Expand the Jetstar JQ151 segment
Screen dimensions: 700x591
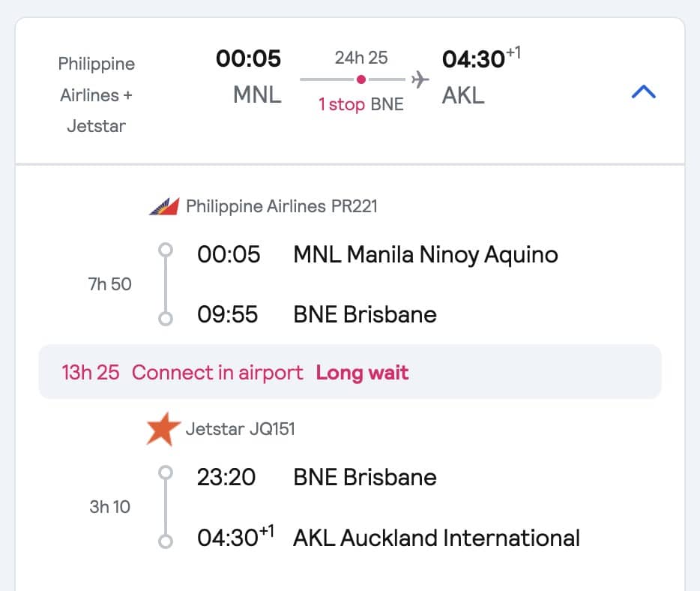coord(241,429)
